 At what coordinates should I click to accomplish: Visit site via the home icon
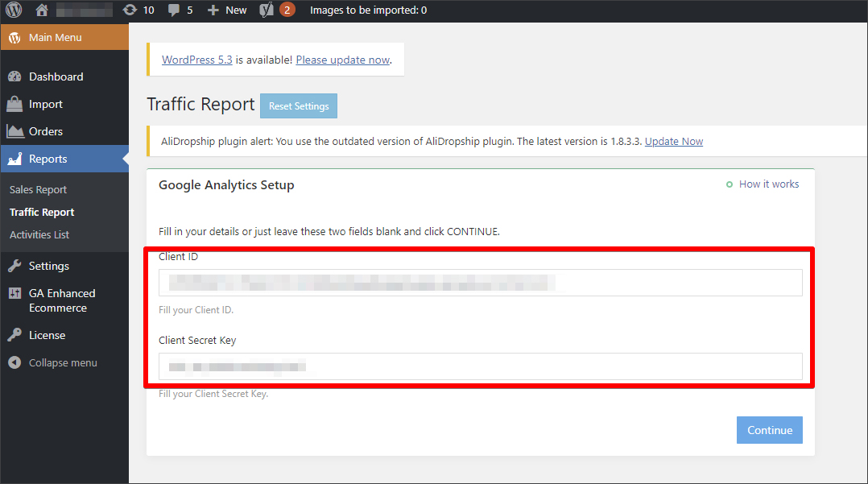pyautogui.click(x=42, y=10)
